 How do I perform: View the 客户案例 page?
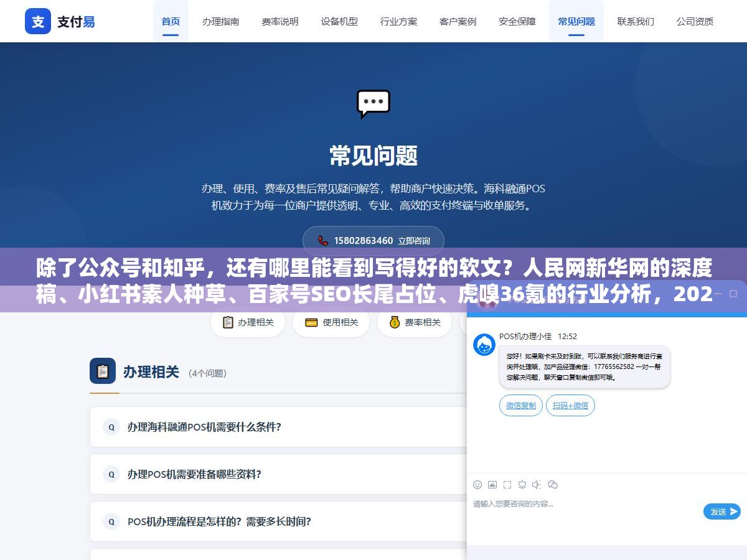coord(458,21)
